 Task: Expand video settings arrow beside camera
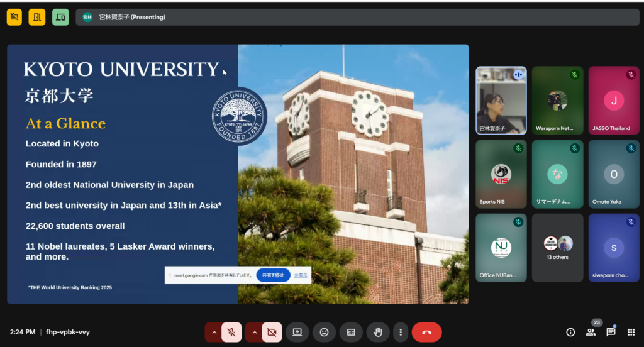[x=254, y=332]
